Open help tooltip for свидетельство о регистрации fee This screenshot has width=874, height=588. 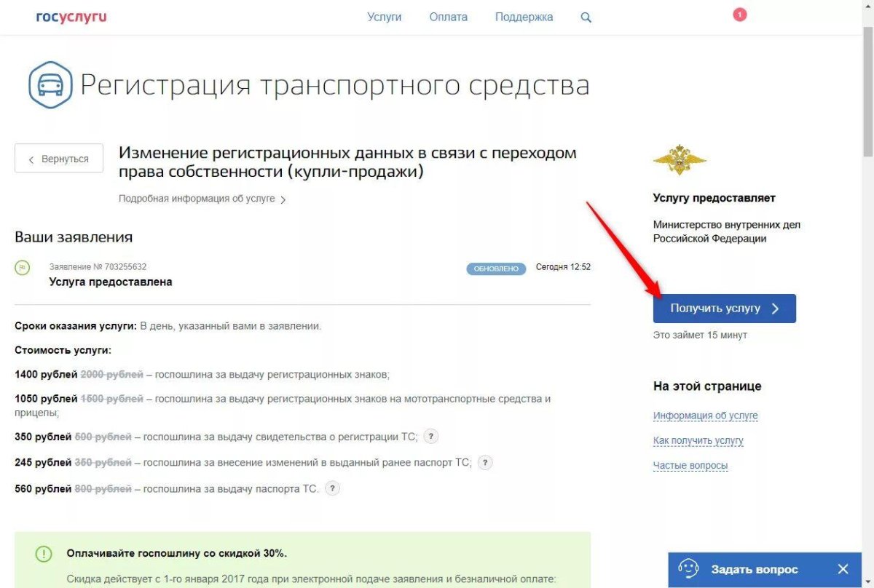point(430,436)
